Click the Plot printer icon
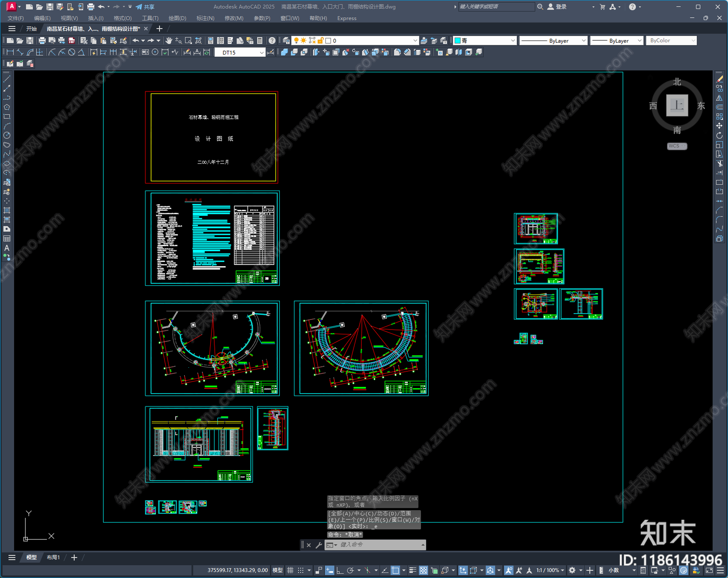 coord(42,41)
